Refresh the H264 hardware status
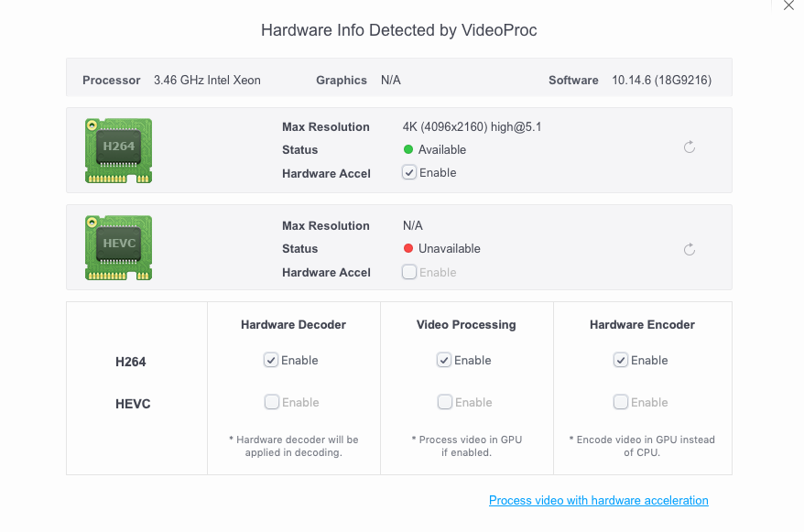Screen dimensions: 804x532 point(690,147)
